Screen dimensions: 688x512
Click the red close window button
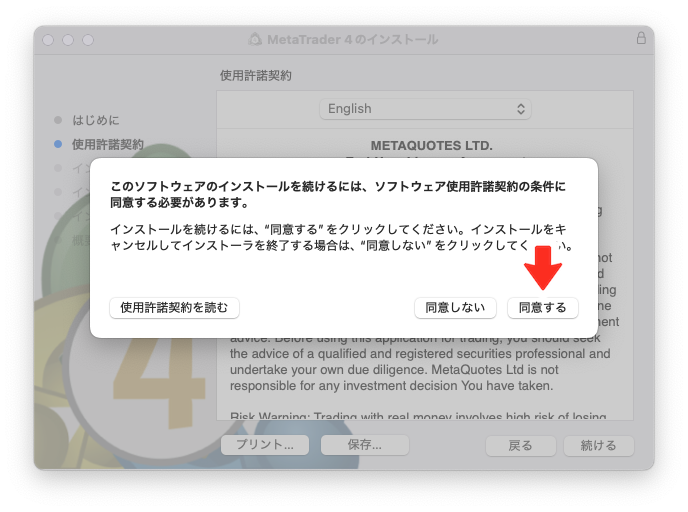[x=48, y=40]
